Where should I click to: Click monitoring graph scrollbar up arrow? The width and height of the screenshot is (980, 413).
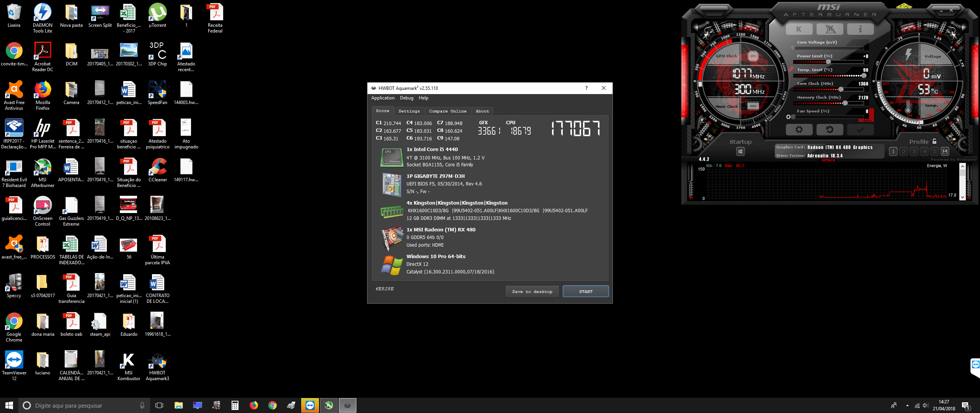pos(962,166)
